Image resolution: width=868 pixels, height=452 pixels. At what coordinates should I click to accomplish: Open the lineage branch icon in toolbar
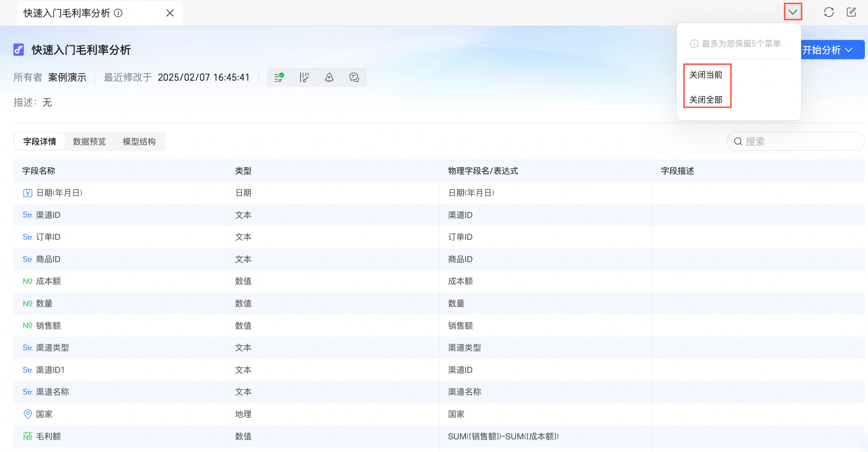coord(304,78)
